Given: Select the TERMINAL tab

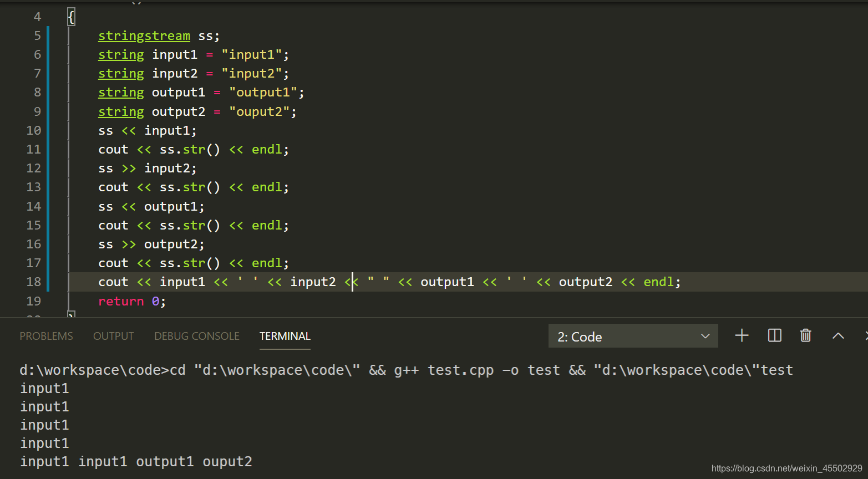Looking at the screenshot, I should [x=285, y=337].
